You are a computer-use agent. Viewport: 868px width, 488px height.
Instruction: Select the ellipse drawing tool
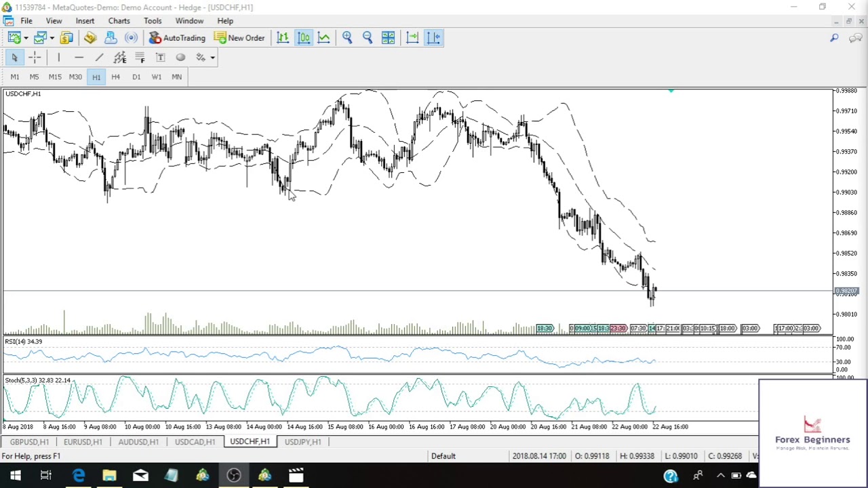tap(181, 58)
